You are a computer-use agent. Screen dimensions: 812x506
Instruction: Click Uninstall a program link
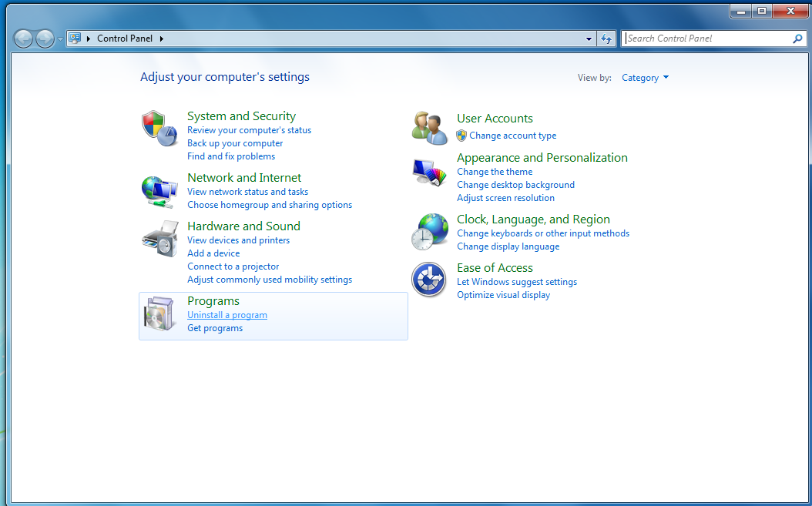[226, 316]
